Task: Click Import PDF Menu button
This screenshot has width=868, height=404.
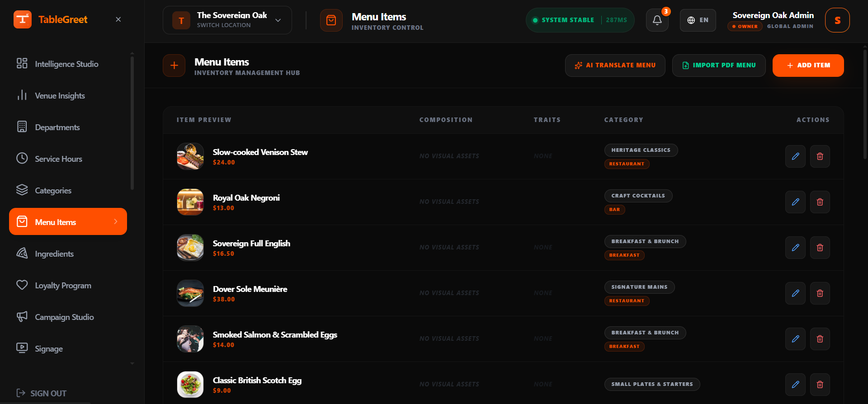Action: tap(719, 66)
